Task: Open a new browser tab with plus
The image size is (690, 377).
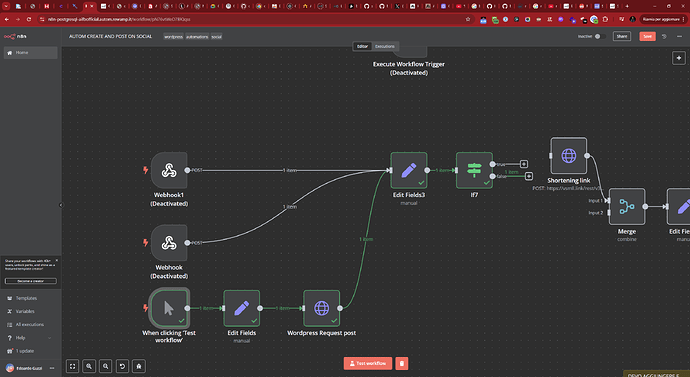Action: tap(627, 6)
